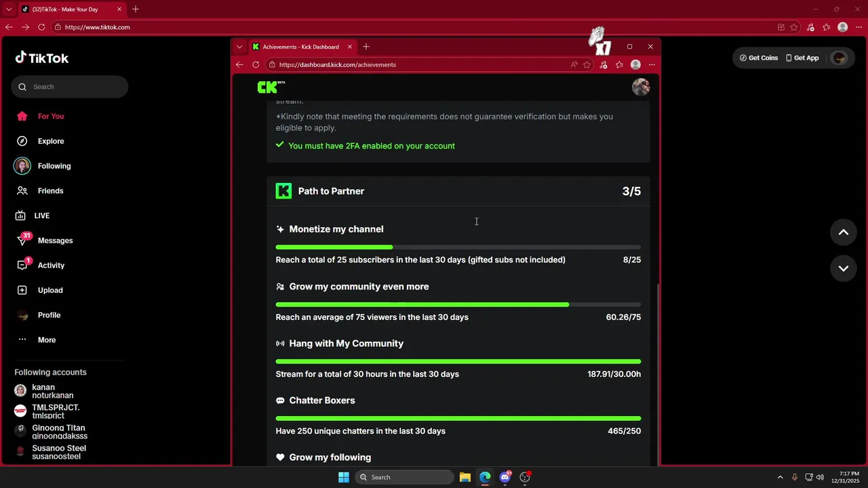
Task: Open tab list dropdown in TikTok window
Action: 9,9
